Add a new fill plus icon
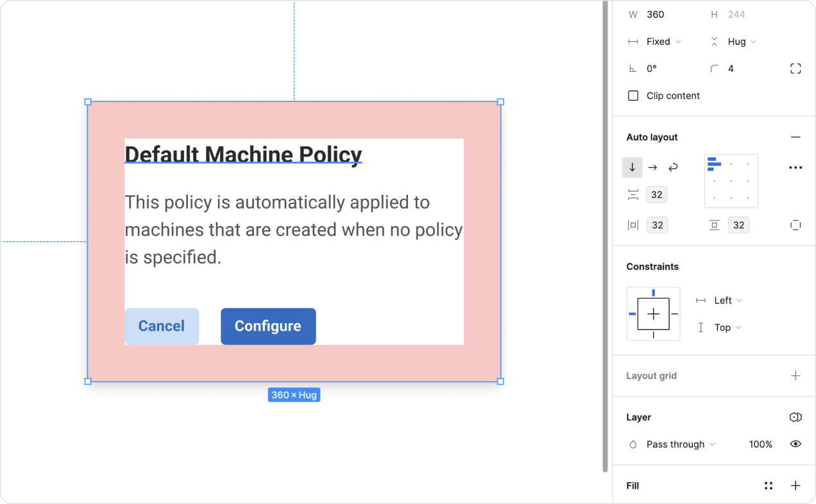816x504 pixels. pyautogui.click(x=795, y=486)
